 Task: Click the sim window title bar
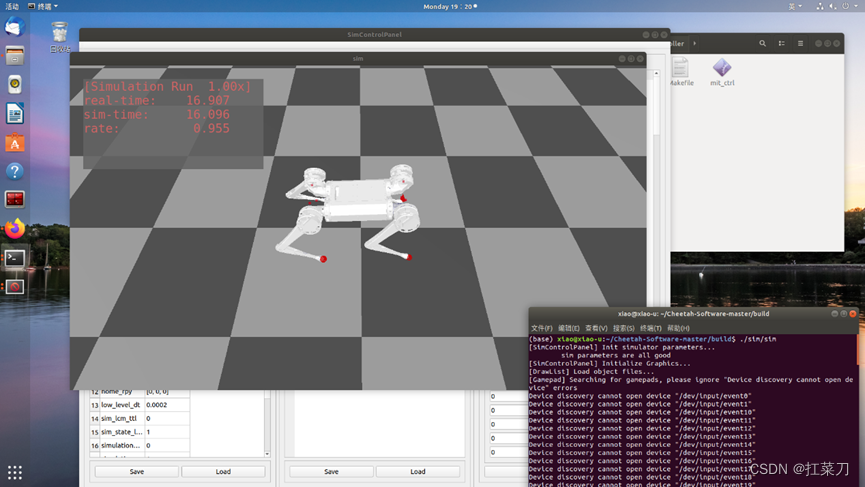[x=357, y=58]
